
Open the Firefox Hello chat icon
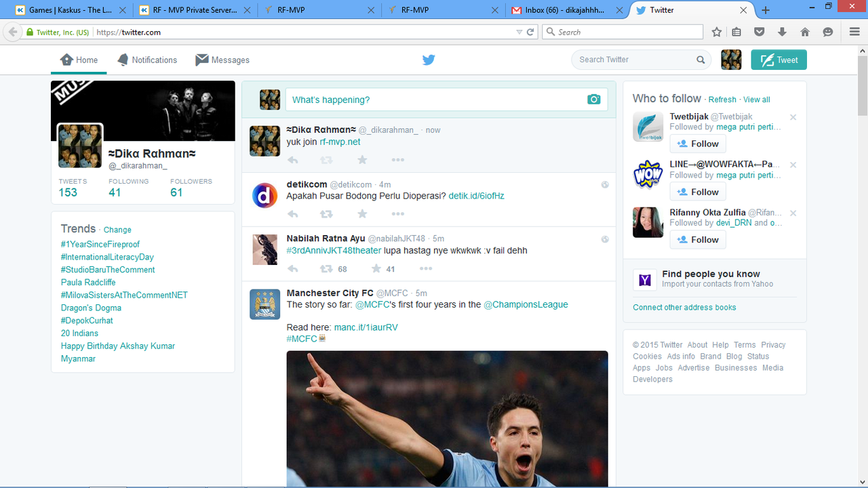click(x=828, y=32)
